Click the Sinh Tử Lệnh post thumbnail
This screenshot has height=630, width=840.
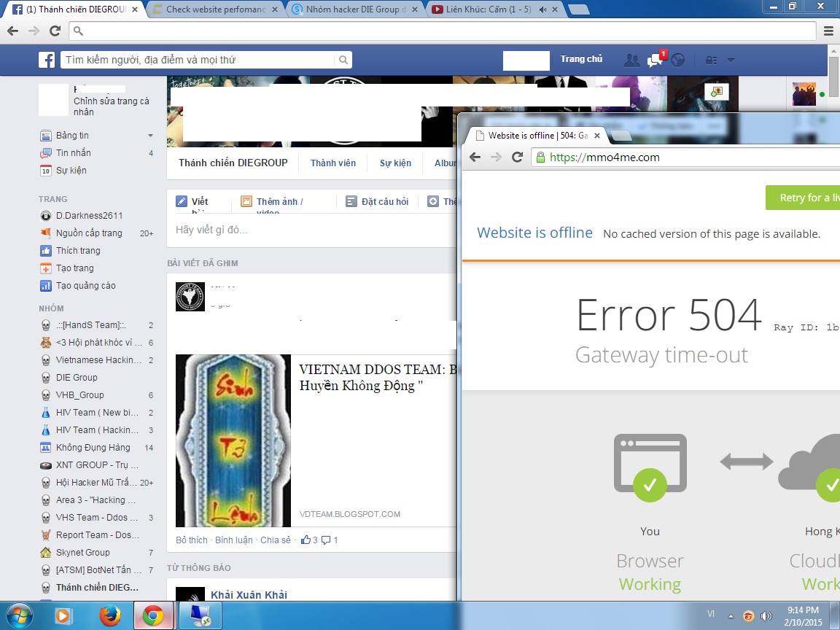(x=233, y=440)
